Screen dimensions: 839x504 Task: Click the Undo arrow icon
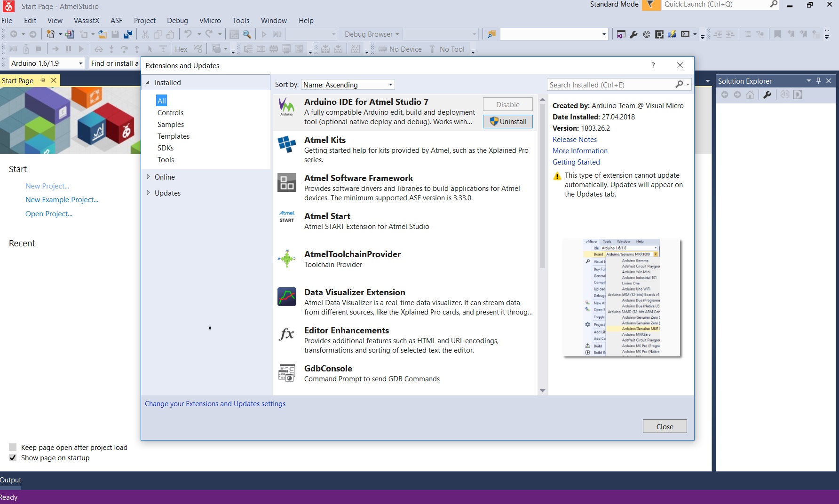point(188,34)
